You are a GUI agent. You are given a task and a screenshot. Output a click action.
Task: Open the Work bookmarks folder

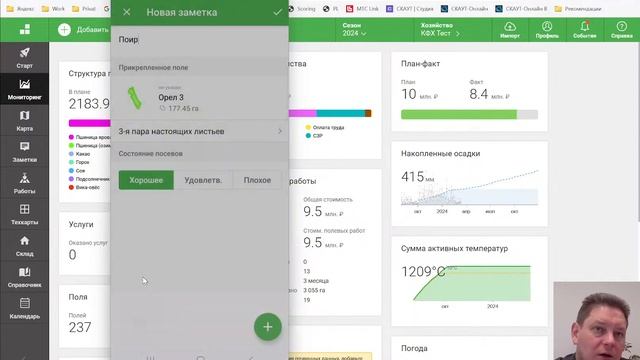tap(53, 9)
